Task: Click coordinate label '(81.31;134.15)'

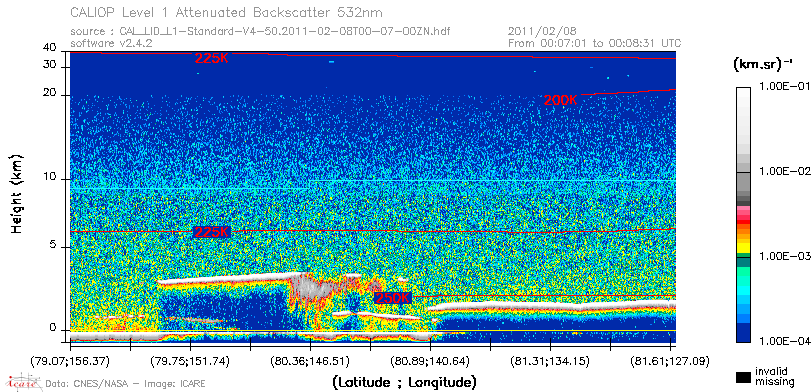Action: coord(550,360)
